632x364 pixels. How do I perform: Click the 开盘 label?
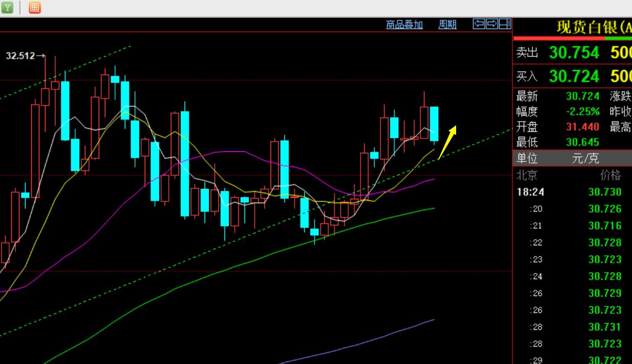(x=527, y=127)
